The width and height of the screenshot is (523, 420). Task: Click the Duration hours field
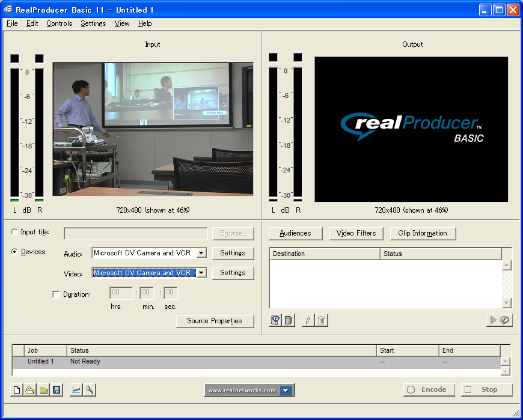click(x=121, y=293)
